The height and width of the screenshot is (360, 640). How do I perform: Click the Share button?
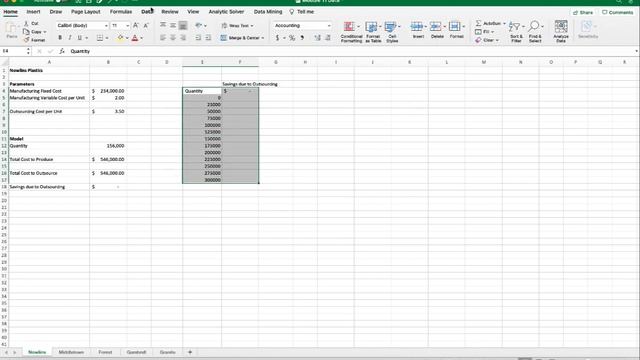coord(583,13)
